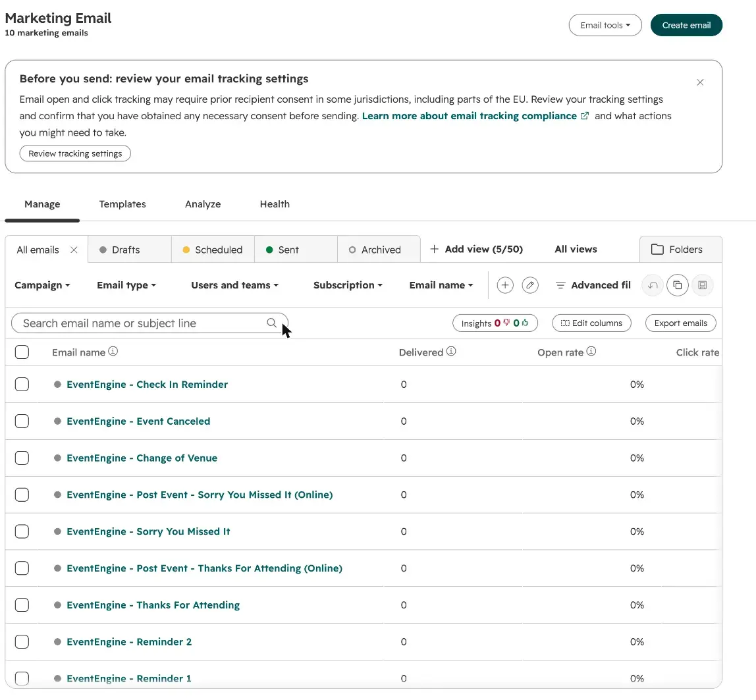Click the save view icon
Image resolution: width=756 pixels, height=700 pixels.
point(703,285)
